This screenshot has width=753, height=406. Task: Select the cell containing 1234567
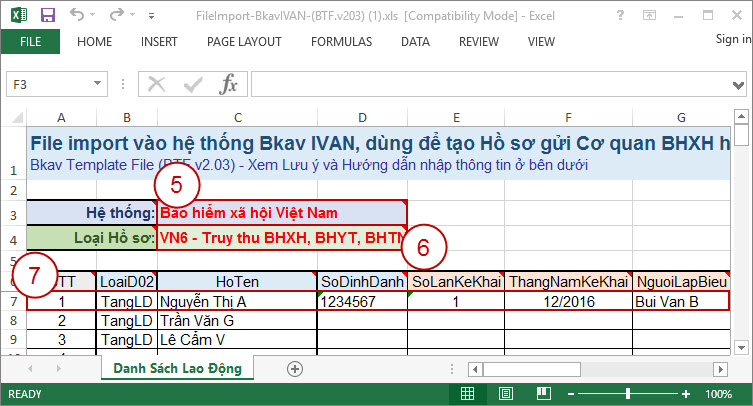[x=362, y=301]
